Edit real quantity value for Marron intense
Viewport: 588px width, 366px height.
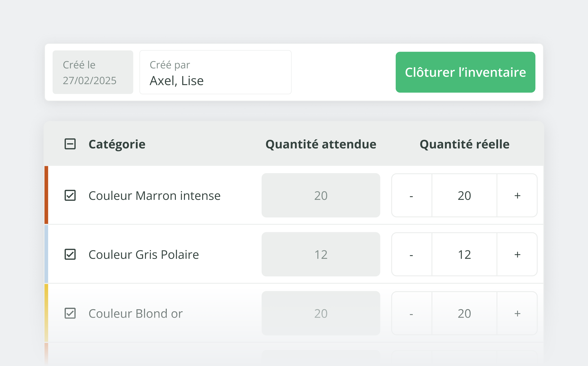coord(464,195)
